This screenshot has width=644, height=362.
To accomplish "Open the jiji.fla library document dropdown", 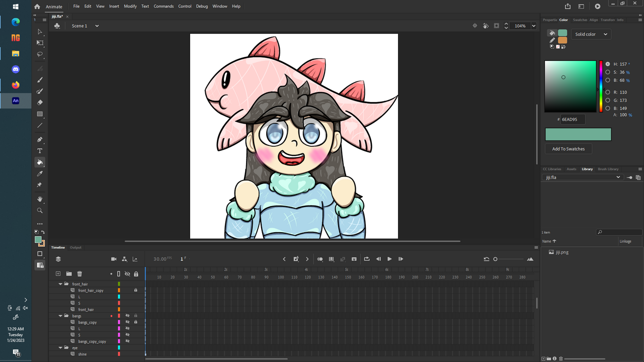I will pos(583,177).
